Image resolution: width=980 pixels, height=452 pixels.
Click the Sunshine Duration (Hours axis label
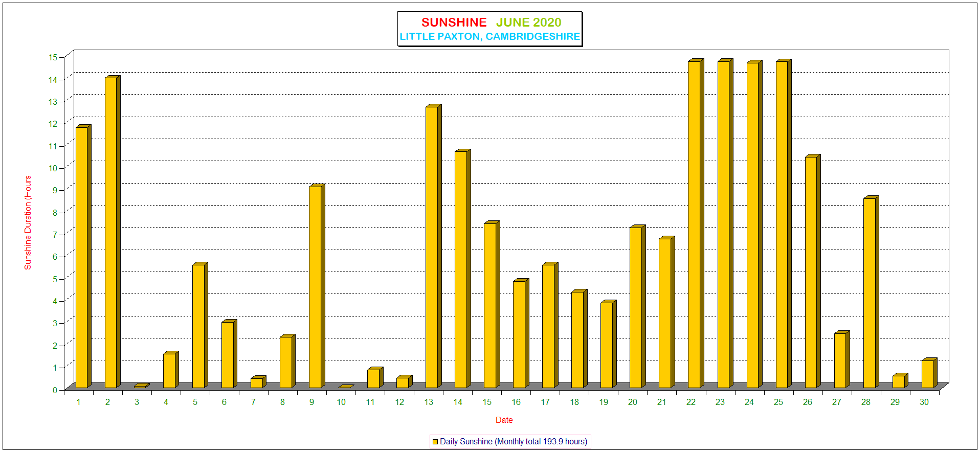click(28, 222)
